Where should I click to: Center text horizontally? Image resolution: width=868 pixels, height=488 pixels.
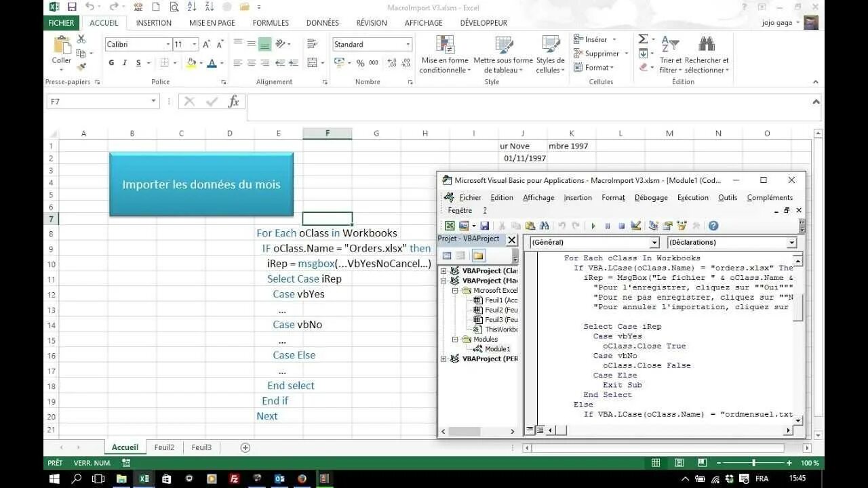[252, 63]
